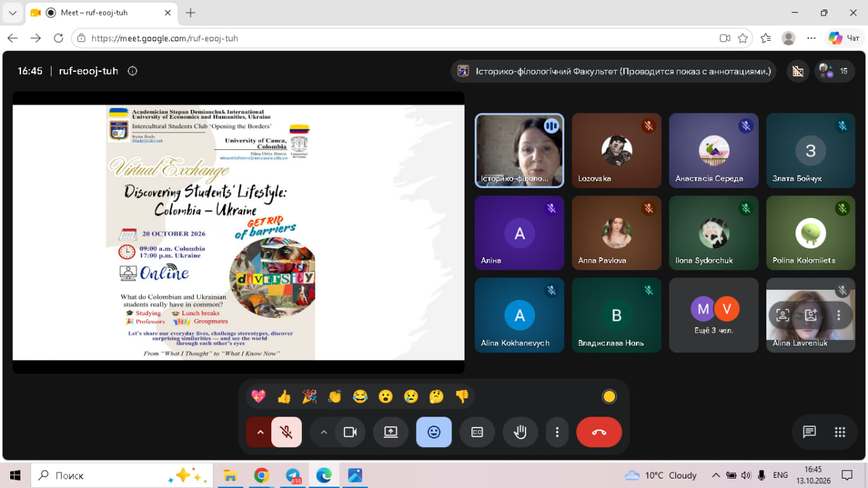Viewport: 868px width, 488px height.
Task: Leave the call with the red button
Action: 599,432
